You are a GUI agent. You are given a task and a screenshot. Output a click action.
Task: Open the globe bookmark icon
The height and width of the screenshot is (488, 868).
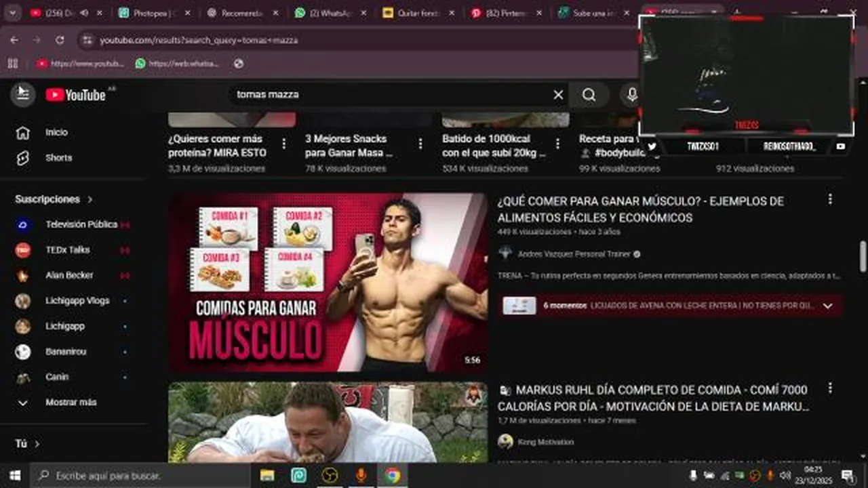238,63
